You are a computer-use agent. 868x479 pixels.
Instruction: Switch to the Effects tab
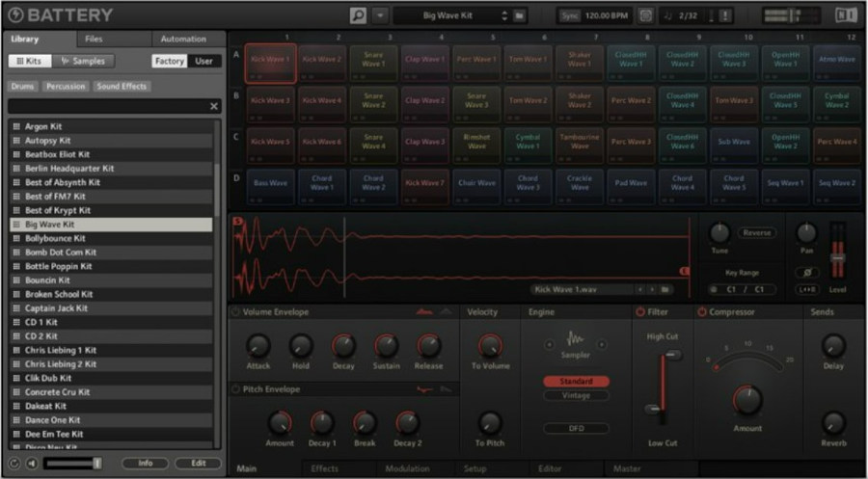pyautogui.click(x=324, y=469)
